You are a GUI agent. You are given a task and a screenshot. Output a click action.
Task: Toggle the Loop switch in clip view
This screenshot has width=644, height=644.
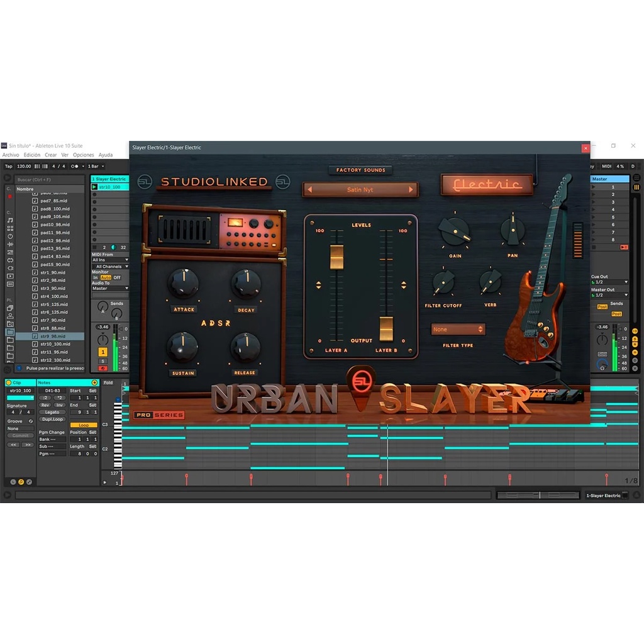[x=84, y=425]
